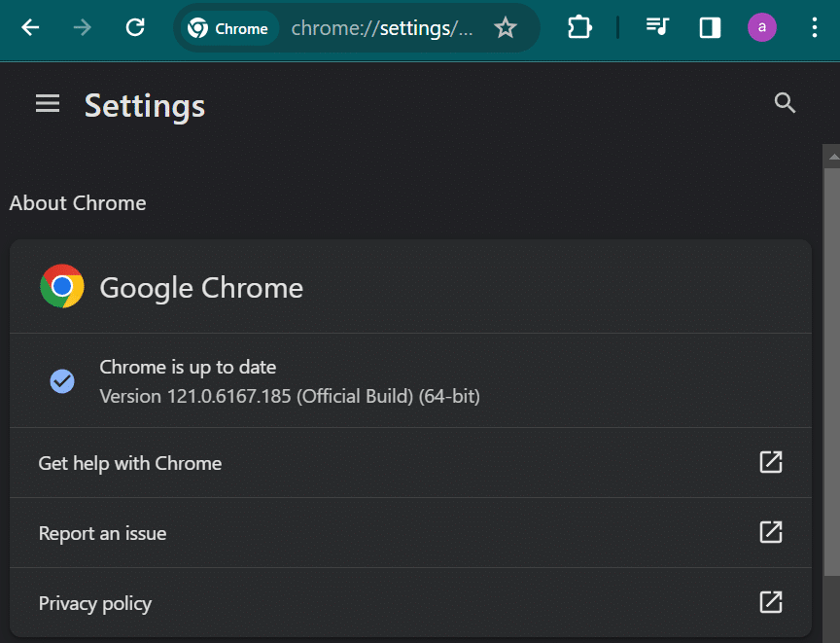Click external link icon for Get help
This screenshot has width=840, height=643.
[771, 462]
